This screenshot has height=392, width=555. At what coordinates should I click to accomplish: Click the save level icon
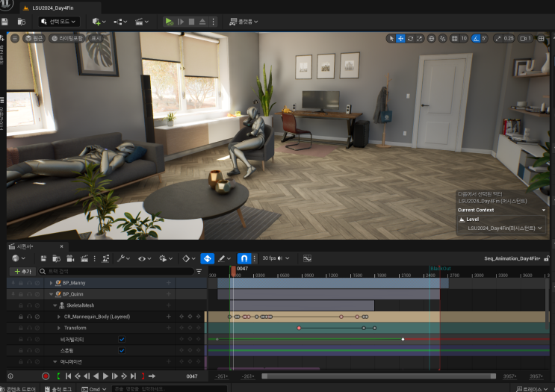5,22
